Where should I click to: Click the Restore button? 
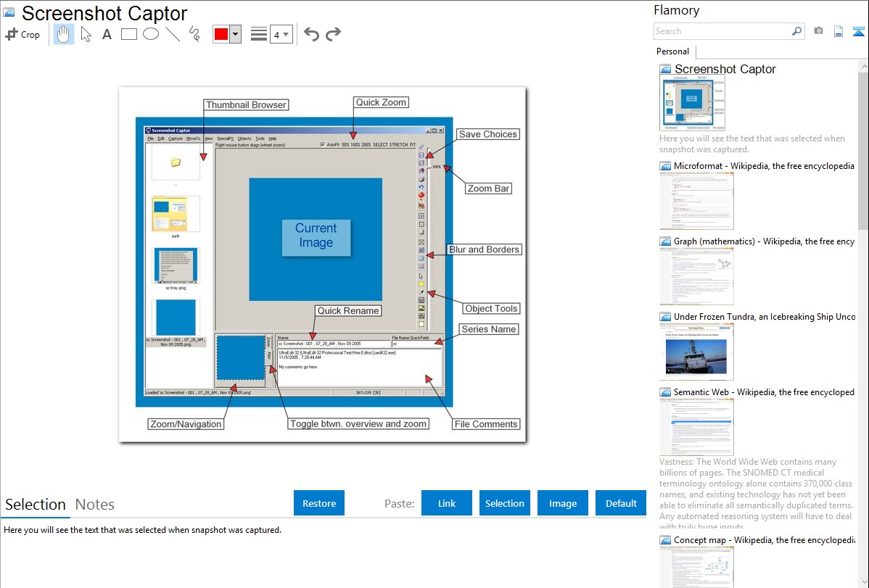(319, 503)
